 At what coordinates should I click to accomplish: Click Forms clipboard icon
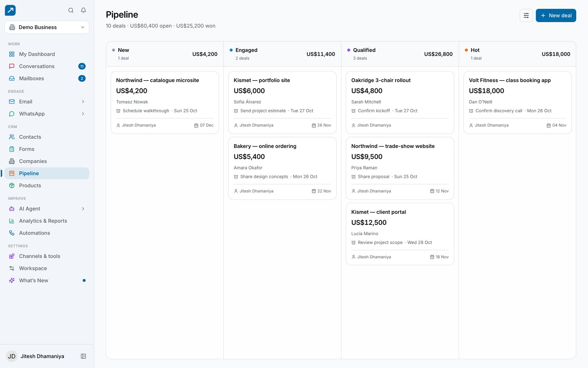coord(12,149)
